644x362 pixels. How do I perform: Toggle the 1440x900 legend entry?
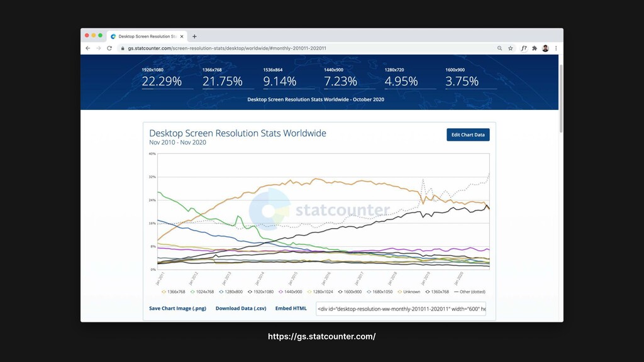pyautogui.click(x=291, y=292)
